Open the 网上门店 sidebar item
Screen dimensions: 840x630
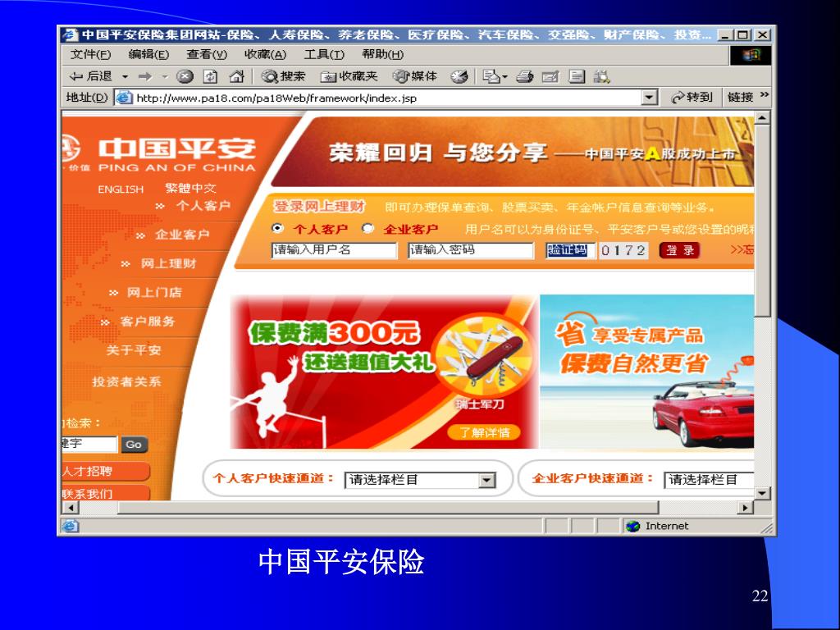[154, 293]
